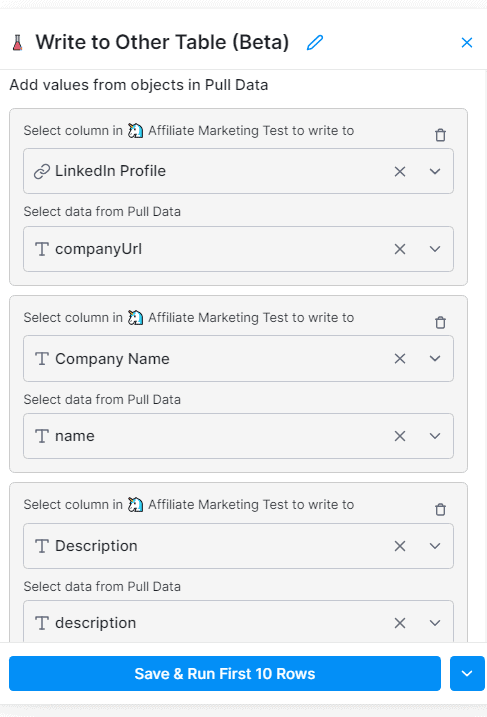Expand the Company Name column dropdown
487x717 pixels.
(x=435, y=358)
